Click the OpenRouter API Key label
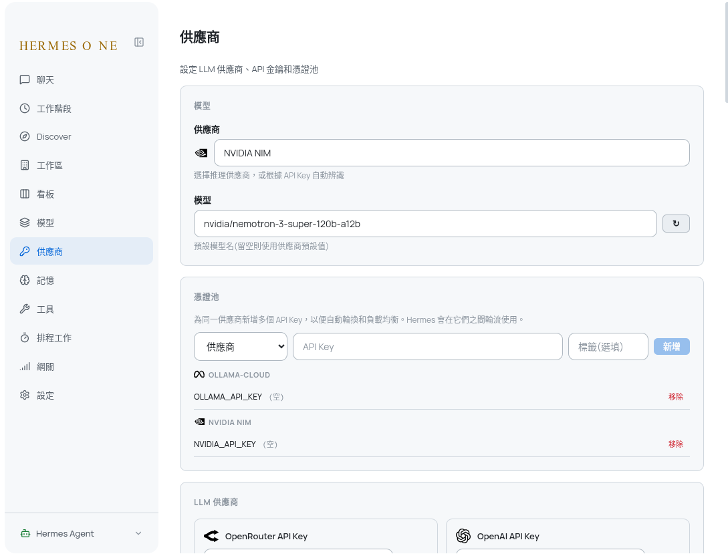728x560 pixels. [266, 537]
